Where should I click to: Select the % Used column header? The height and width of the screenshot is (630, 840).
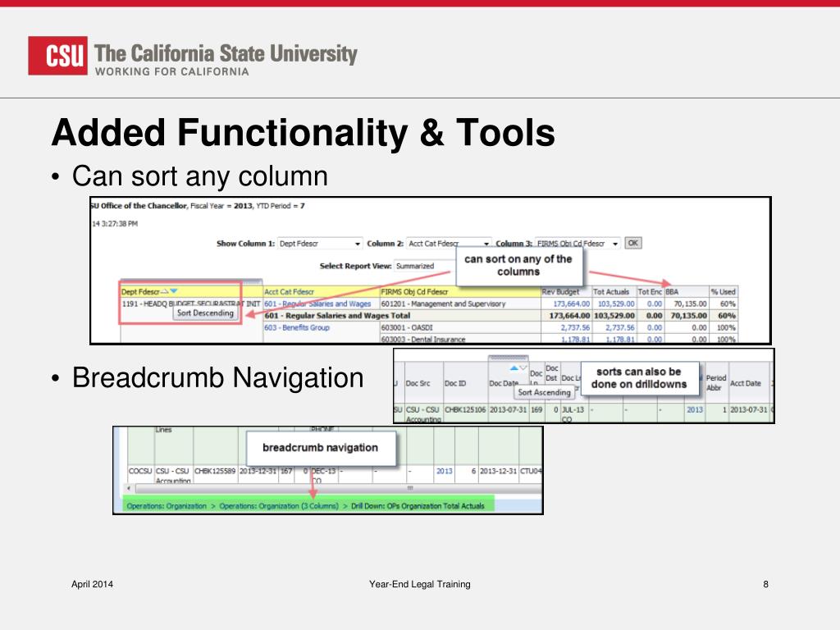[x=723, y=292]
